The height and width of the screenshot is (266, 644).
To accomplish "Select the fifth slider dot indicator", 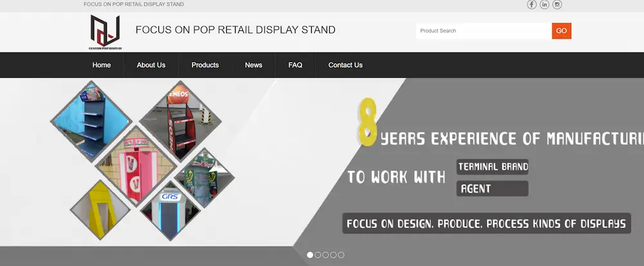I will (341, 255).
